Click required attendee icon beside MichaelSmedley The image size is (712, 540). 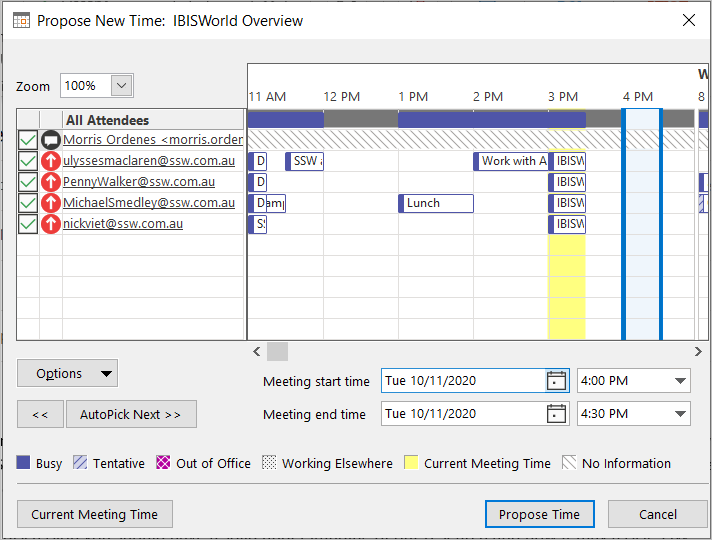pyautogui.click(x=51, y=203)
